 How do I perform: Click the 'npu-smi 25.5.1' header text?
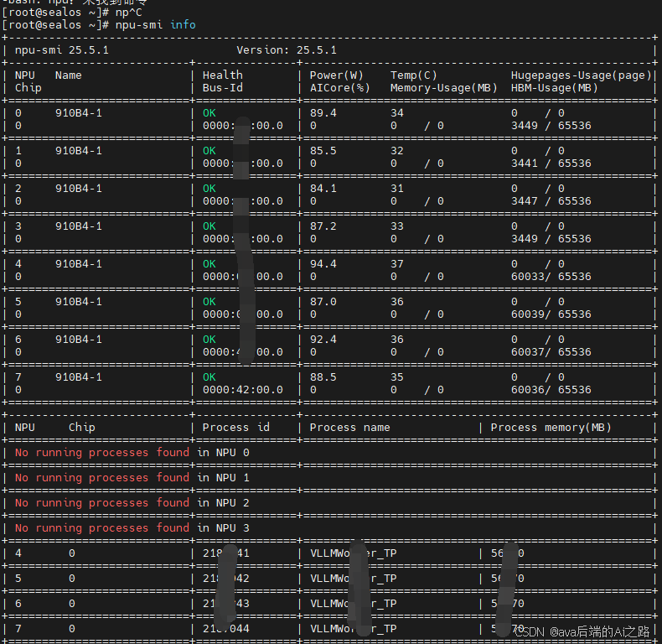(62, 50)
